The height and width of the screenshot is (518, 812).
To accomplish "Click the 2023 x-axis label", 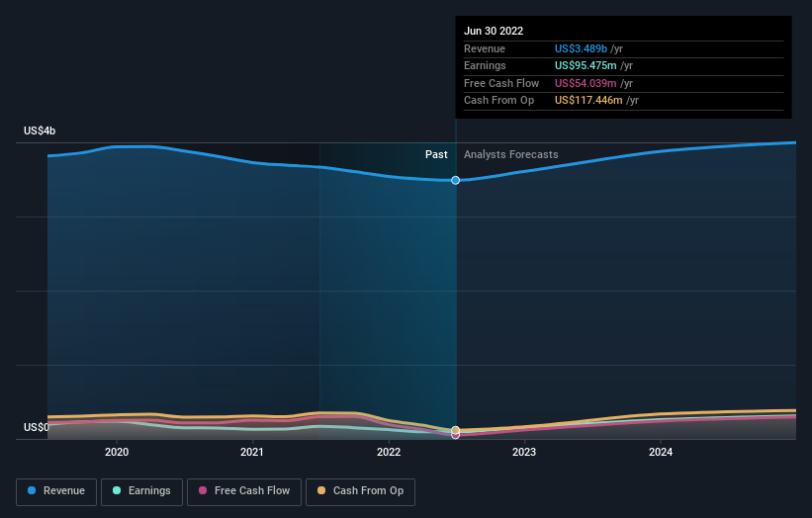I will click(x=524, y=452).
